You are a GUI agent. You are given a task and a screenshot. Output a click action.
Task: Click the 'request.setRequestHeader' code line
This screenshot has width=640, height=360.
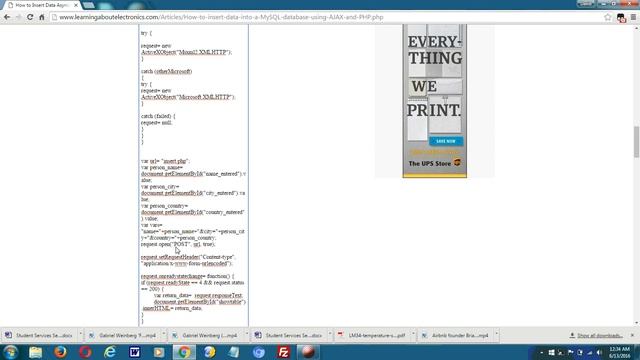pos(187,257)
